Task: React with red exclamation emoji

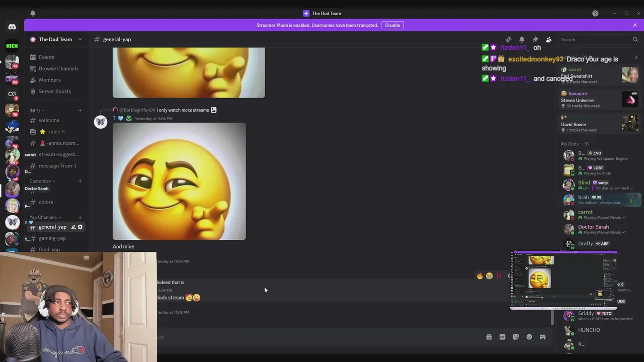Action: pos(499,276)
